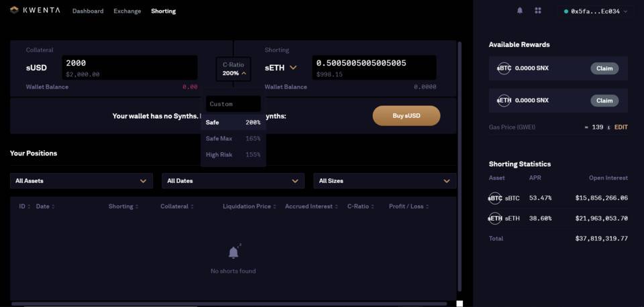The image size is (644, 307).
Task: Open the grid apps menu icon
Action: click(537, 11)
